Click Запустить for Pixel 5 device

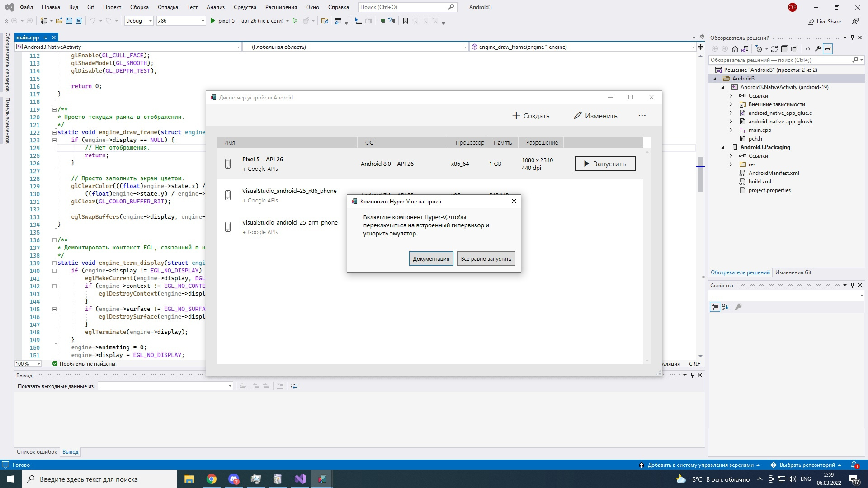[x=605, y=164]
